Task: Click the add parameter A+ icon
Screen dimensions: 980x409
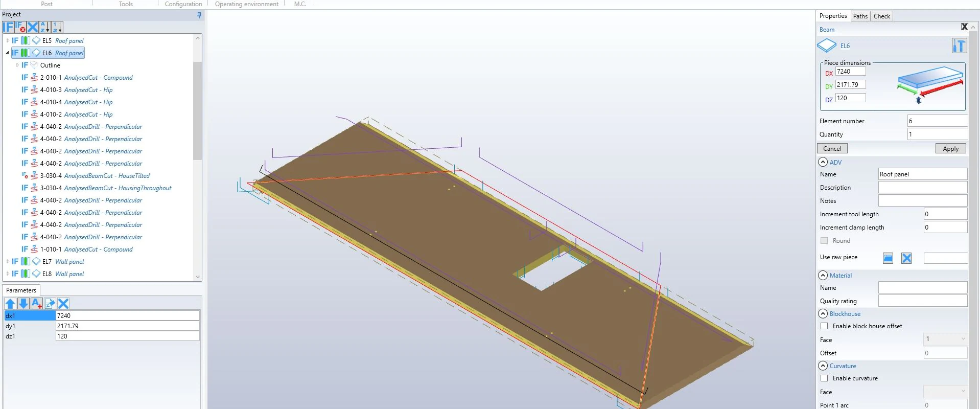Action: [x=37, y=304]
